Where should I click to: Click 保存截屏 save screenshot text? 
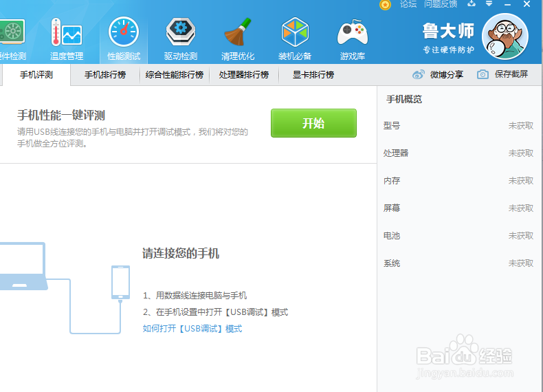pos(511,74)
